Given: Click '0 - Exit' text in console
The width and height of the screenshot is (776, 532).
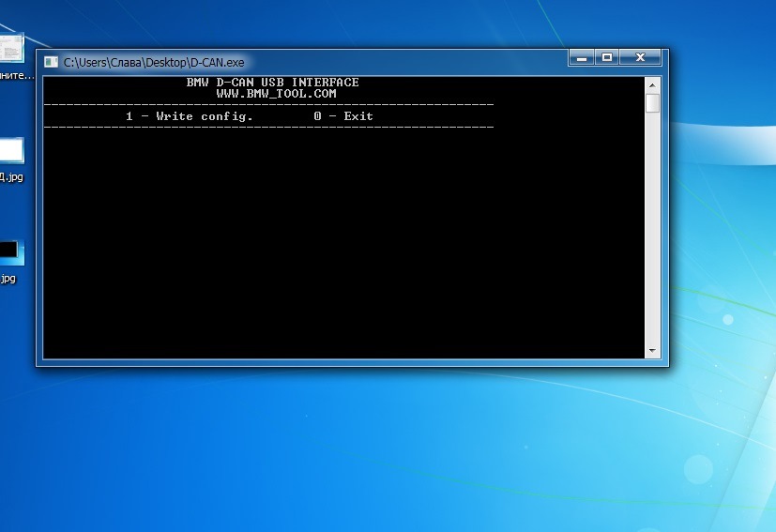Looking at the screenshot, I should coord(343,116).
